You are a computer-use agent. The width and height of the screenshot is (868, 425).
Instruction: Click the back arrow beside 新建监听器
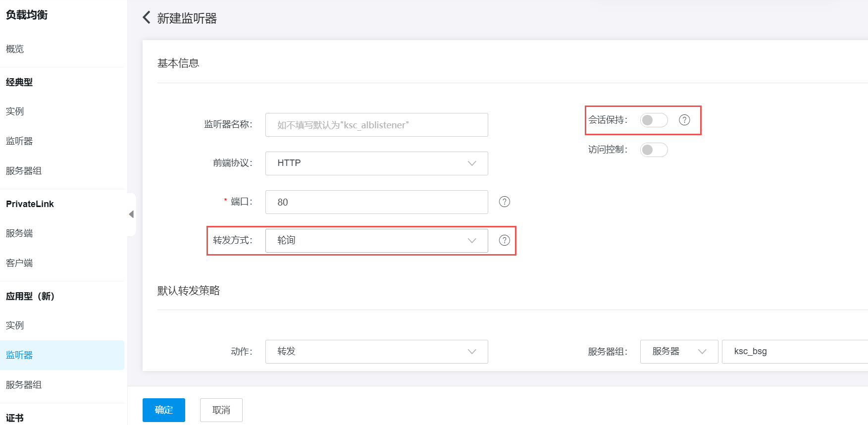click(147, 18)
